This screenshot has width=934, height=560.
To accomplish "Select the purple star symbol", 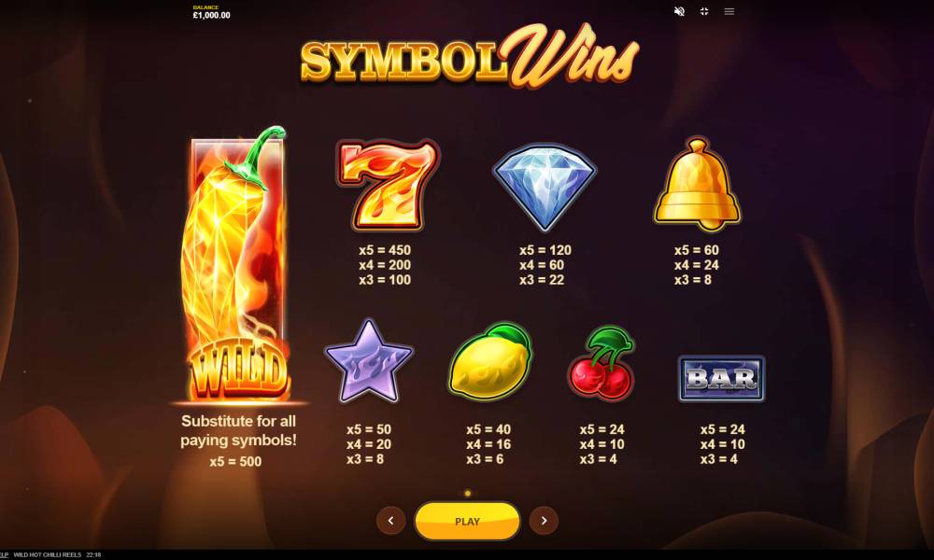I will [369, 361].
